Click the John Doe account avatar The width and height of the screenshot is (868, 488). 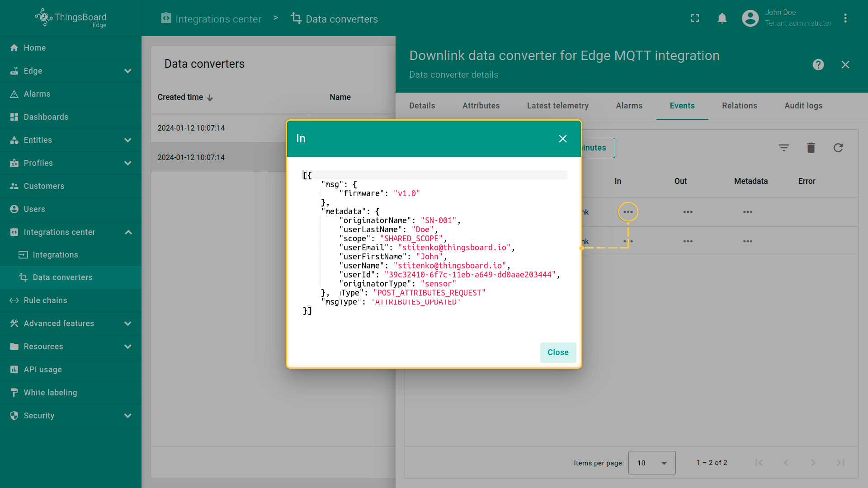pyautogui.click(x=750, y=18)
